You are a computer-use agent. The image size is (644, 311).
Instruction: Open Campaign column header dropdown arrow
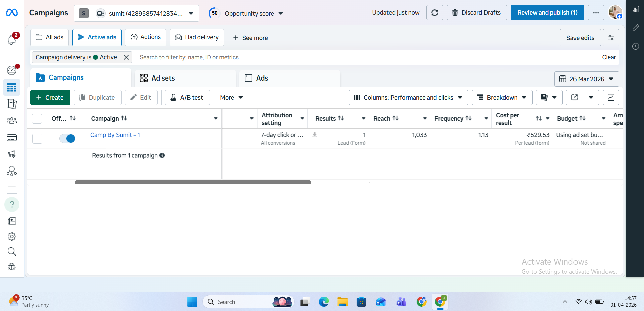tap(216, 118)
